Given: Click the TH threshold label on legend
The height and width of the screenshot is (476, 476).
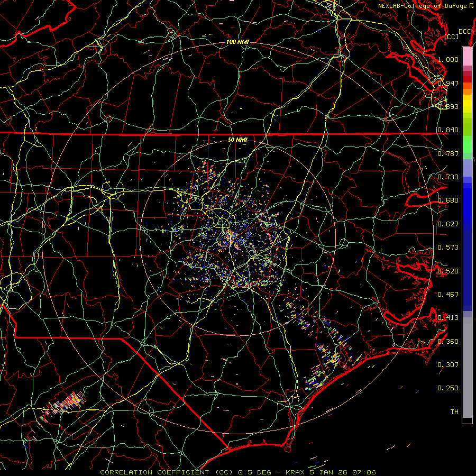Looking at the screenshot, I should point(454,412).
